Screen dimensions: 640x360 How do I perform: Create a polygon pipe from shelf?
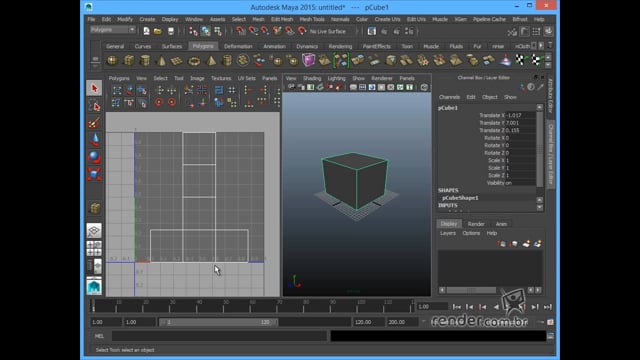[x=227, y=61]
